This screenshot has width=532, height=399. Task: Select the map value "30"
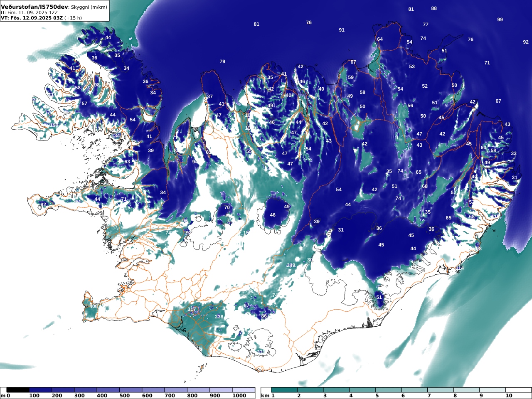310,260
